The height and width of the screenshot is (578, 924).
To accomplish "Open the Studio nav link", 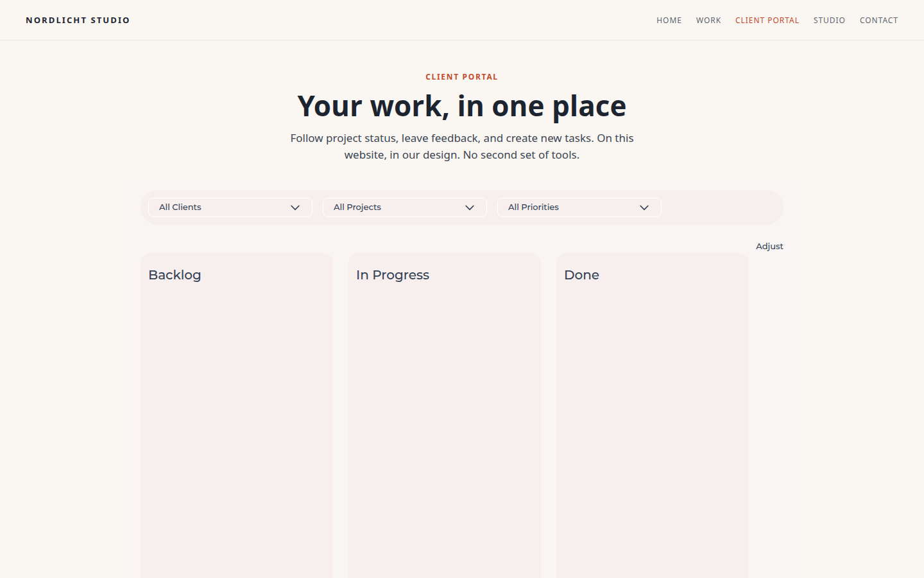I will click(830, 21).
